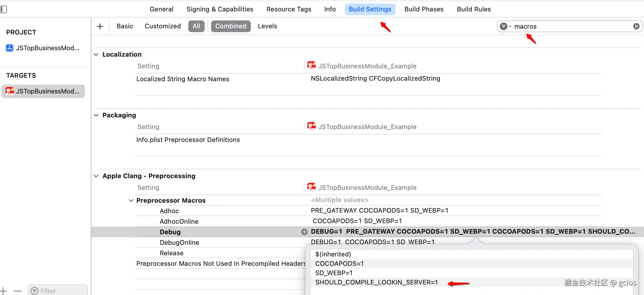This screenshot has height=295, width=644.
Task: Open the General tab
Action: (161, 9)
